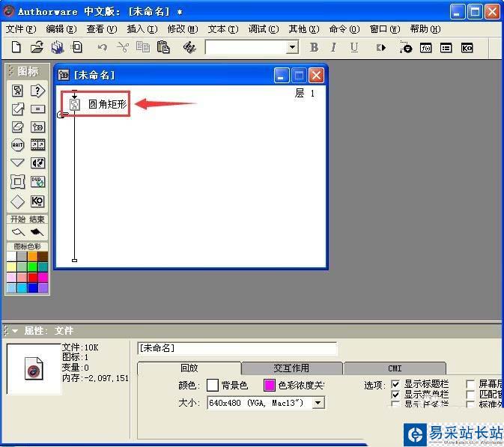The image size is (504, 447).
Task: Select the Calculation icon in palette
Action: point(37,109)
